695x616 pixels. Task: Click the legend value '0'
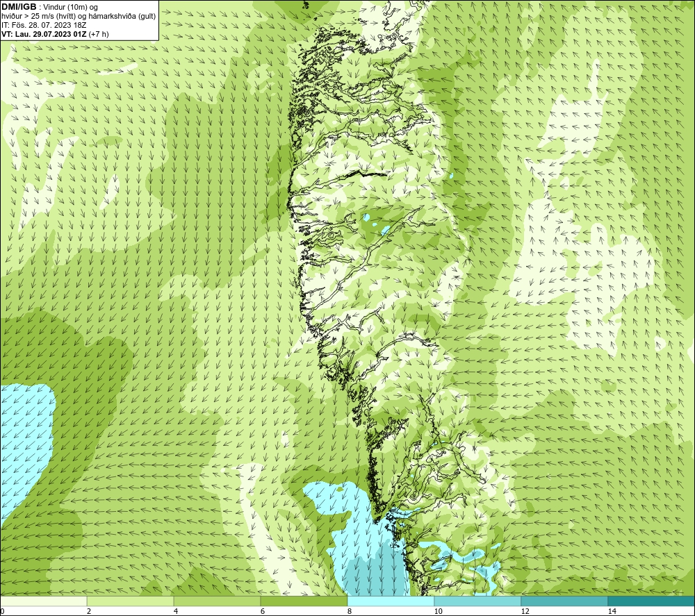pyautogui.click(x=2, y=612)
